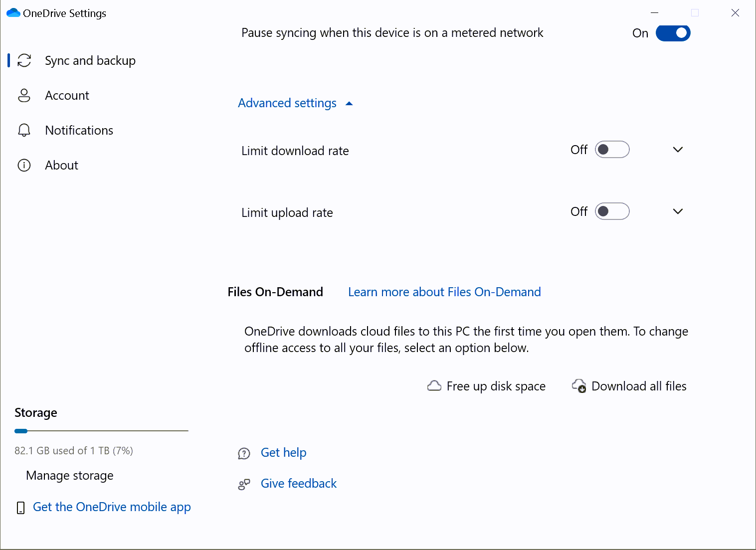The image size is (756, 550).
Task: Click the Download all files icon
Action: click(578, 386)
